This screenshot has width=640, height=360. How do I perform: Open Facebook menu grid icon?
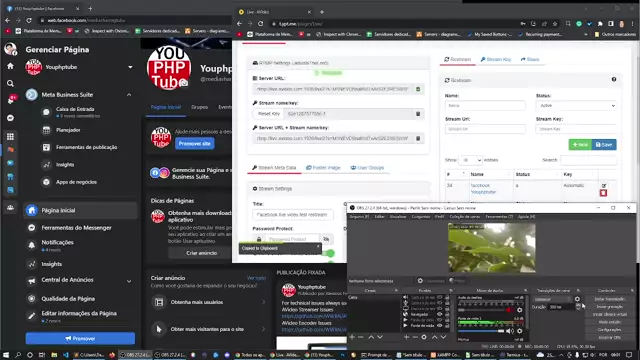[x=10, y=136]
